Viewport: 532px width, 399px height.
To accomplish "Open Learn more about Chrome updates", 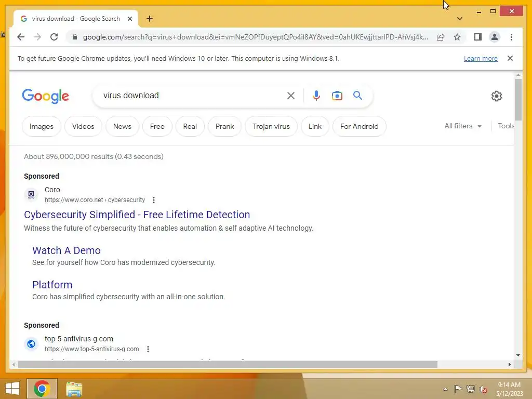I will click(481, 58).
